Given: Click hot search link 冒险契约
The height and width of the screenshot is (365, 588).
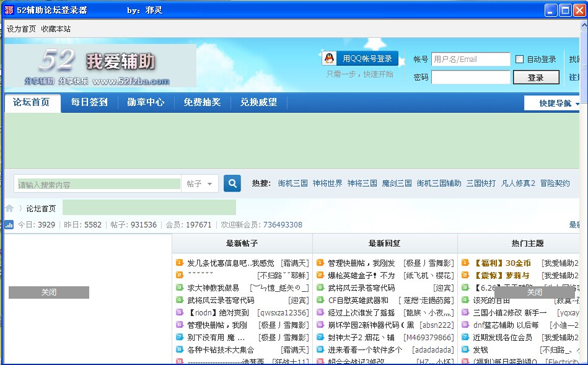Looking at the screenshot, I should click(x=555, y=183).
